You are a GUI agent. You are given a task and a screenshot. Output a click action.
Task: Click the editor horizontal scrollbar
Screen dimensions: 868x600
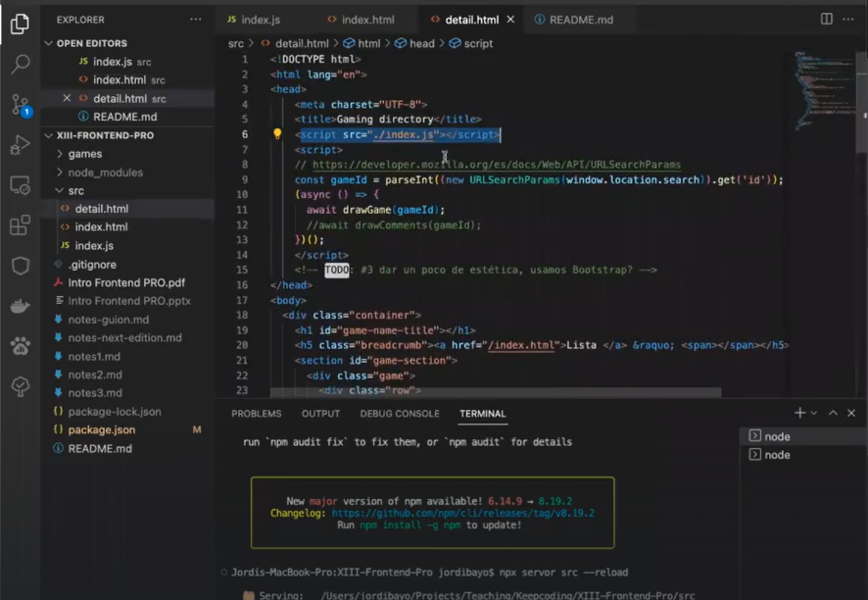pyautogui.click(x=496, y=392)
